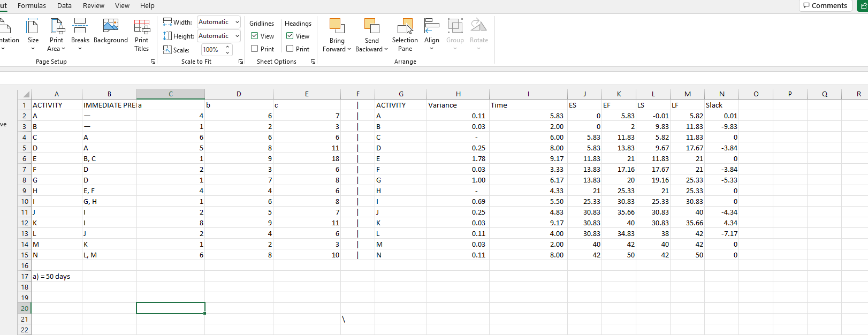Click LF value 35.66
This screenshot has width=868, height=335.
coord(687,223)
